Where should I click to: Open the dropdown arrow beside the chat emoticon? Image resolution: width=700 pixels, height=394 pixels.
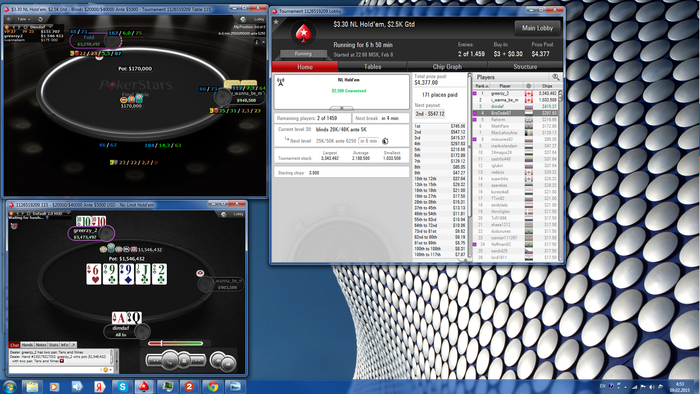point(111,369)
